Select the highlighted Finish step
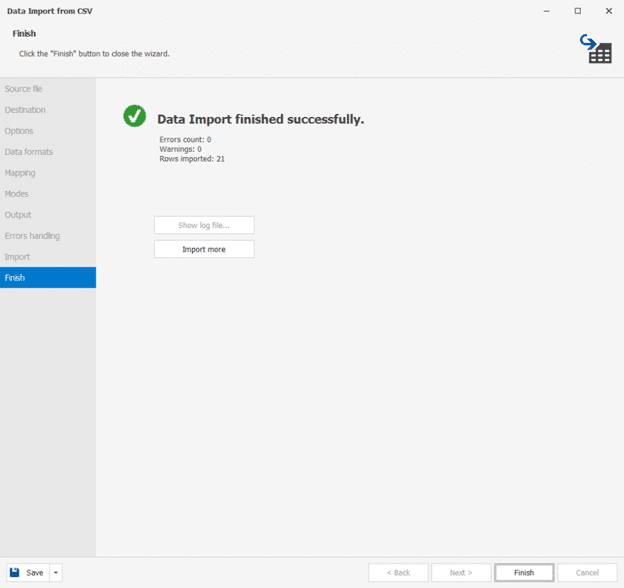 point(15,278)
